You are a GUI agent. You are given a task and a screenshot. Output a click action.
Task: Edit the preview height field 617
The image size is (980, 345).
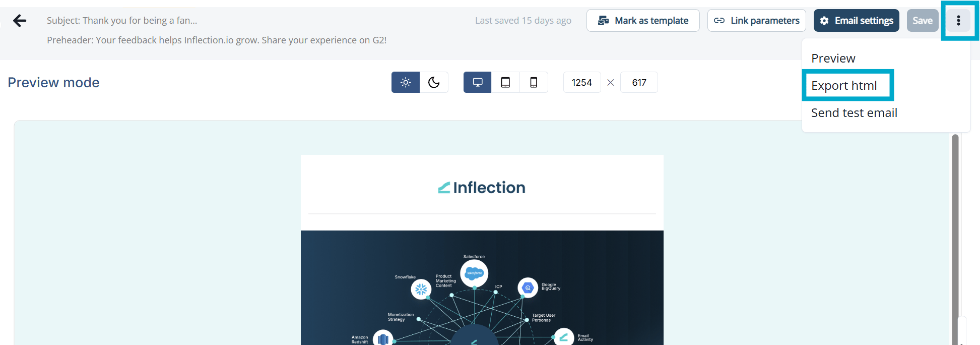click(639, 82)
